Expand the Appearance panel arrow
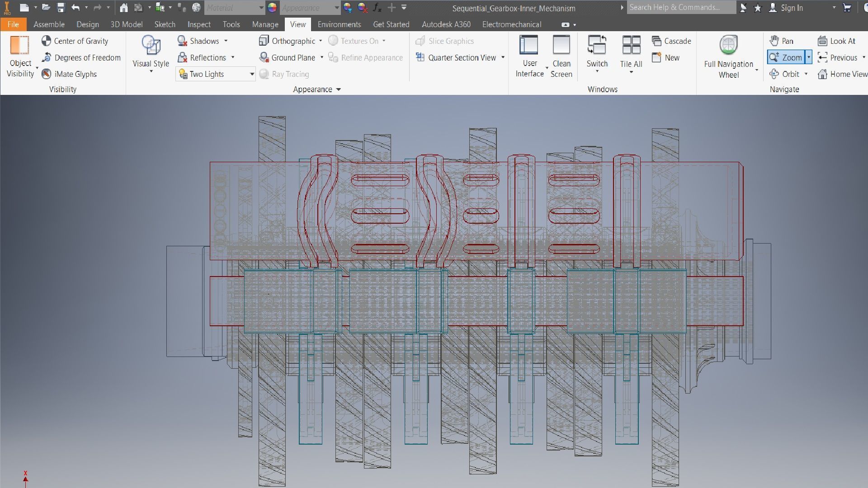868x488 pixels. 338,89
